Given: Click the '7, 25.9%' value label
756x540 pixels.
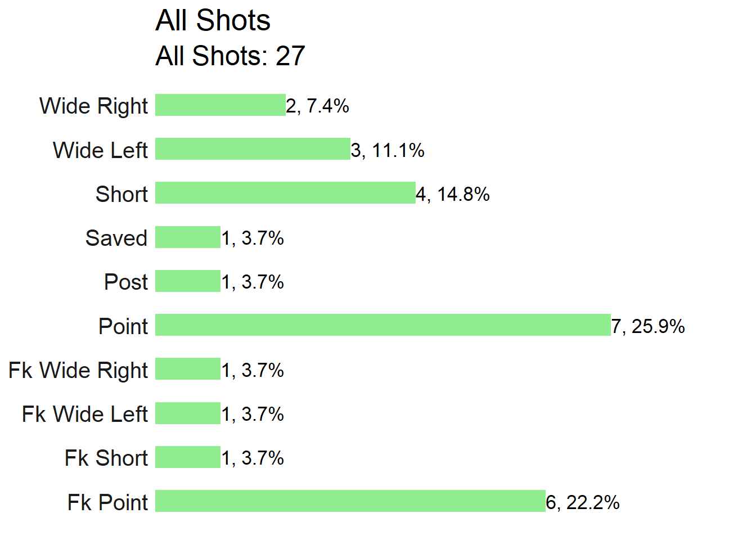Looking at the screenshot, I should [648, 326].
